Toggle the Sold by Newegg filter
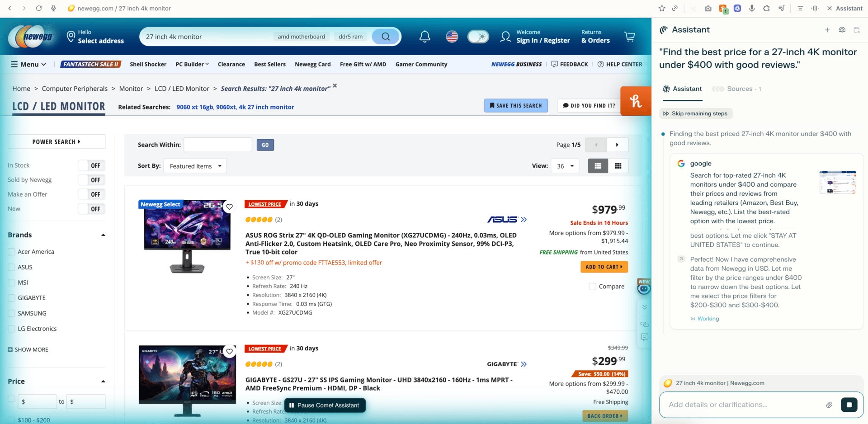This screenshot has width=868, height=424. [x=92, y=180]
